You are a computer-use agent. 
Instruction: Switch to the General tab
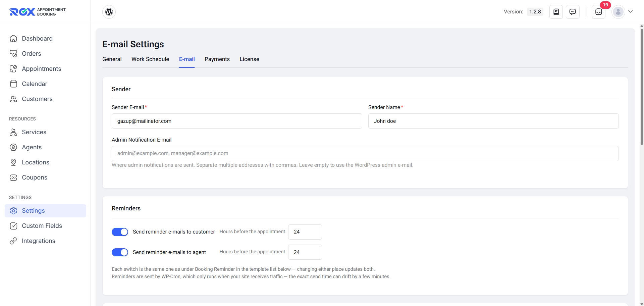pos(112,59)
